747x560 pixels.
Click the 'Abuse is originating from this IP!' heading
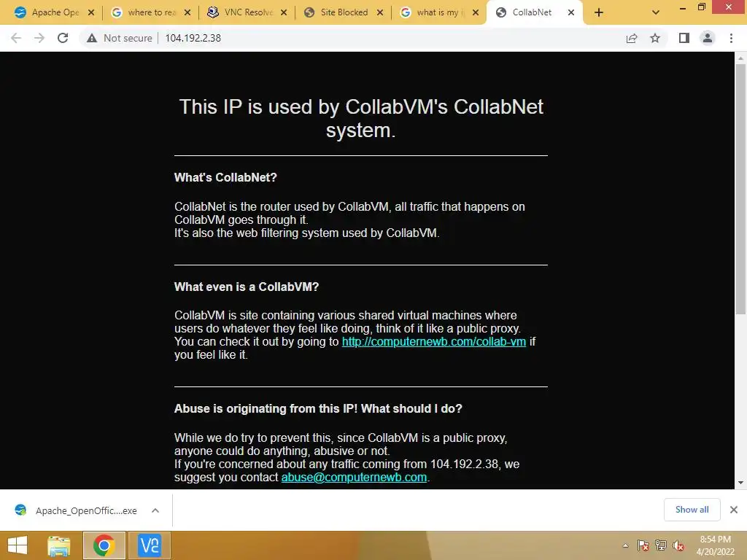coord(318,408)
